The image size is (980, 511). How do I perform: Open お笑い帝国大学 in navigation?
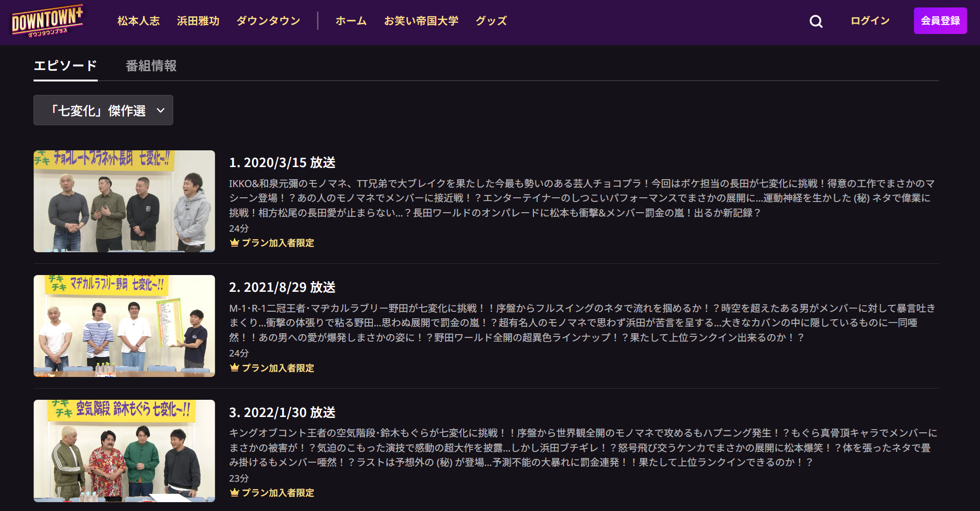[x=421, y=21]
